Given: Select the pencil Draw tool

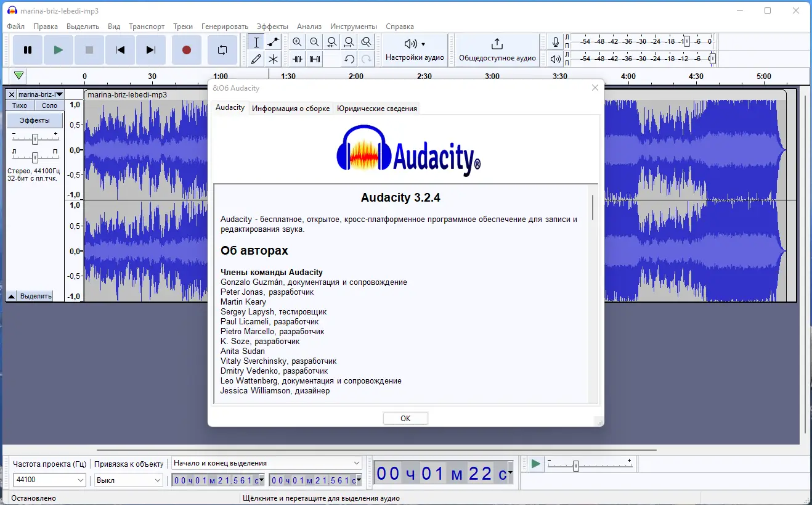Looking at the screenshot, I should click(256, 59).
